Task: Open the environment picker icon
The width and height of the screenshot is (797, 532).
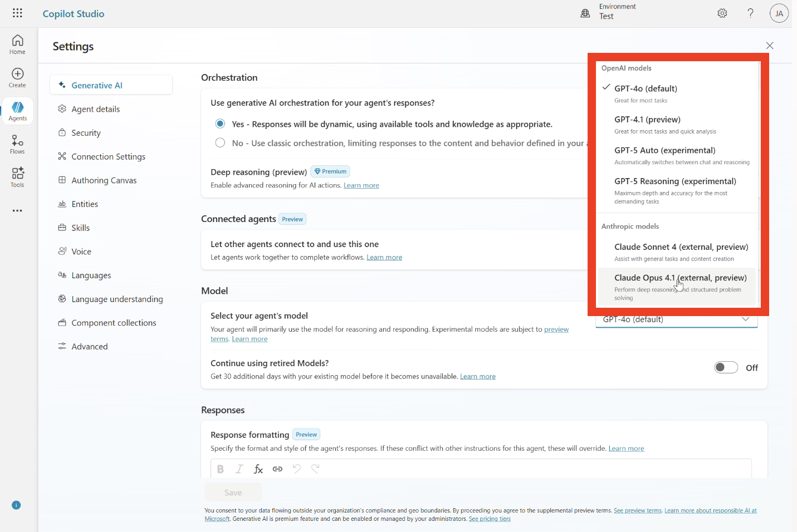Action: [585, 13]
